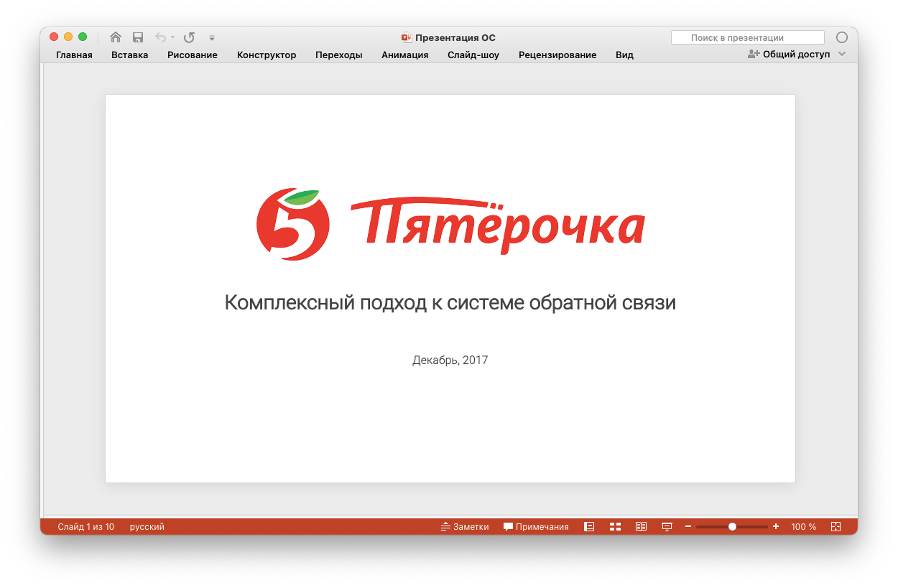Click the title 'Комплексный подход к системе обратной связи'
Viewport: 898px width, 588px height.
[450, 303]
